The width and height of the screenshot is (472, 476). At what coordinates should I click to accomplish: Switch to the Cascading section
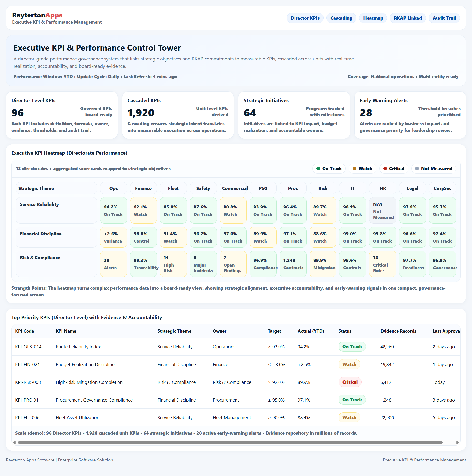pos(341,18)
